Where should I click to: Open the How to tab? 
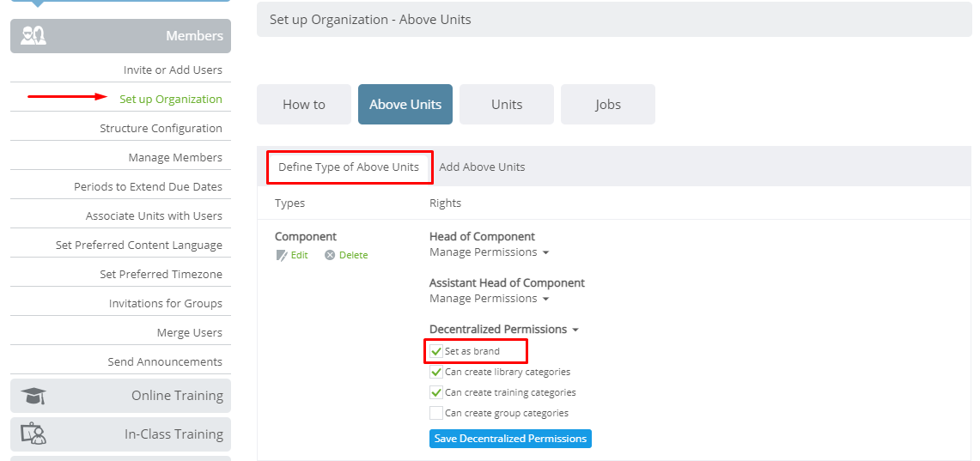coord(304,105)
